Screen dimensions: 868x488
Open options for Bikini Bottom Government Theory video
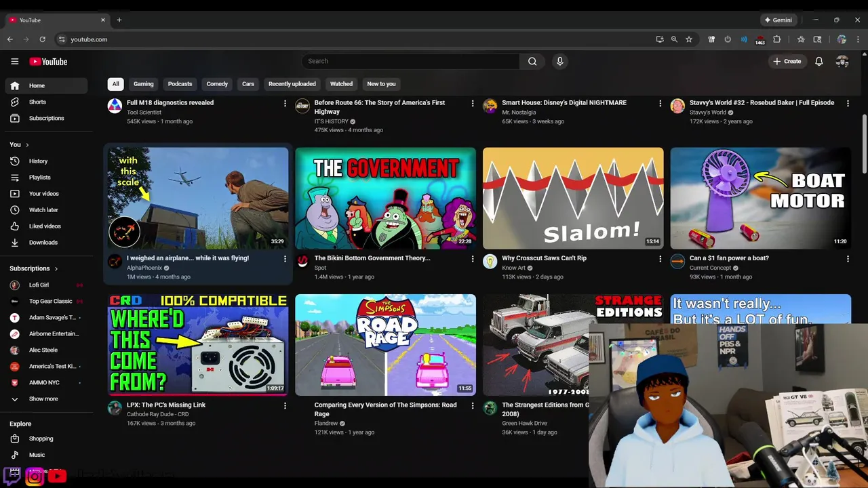coord(473,259)
